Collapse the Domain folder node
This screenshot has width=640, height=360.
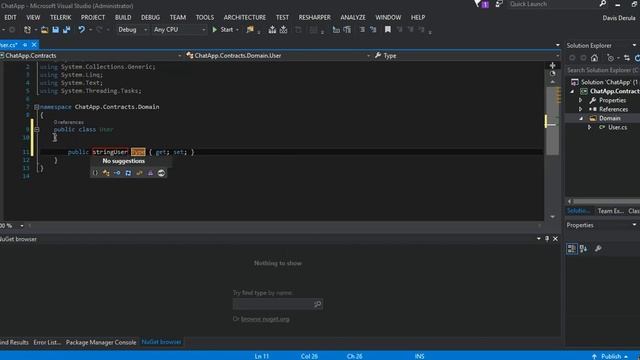point(581,118)
